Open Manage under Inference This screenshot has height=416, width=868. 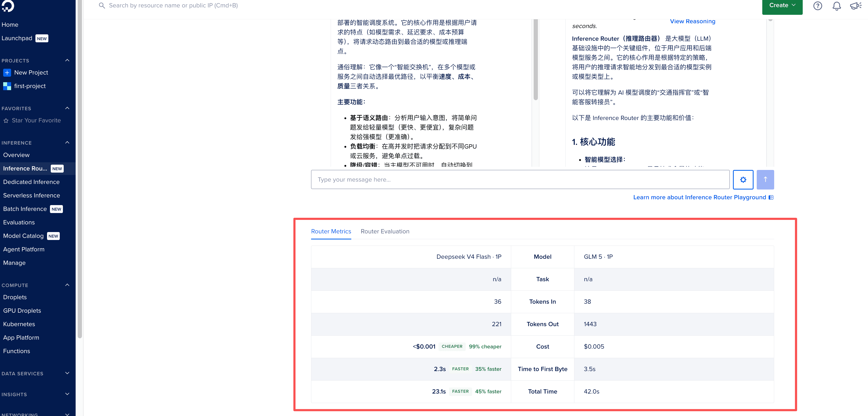pos(14,263)
